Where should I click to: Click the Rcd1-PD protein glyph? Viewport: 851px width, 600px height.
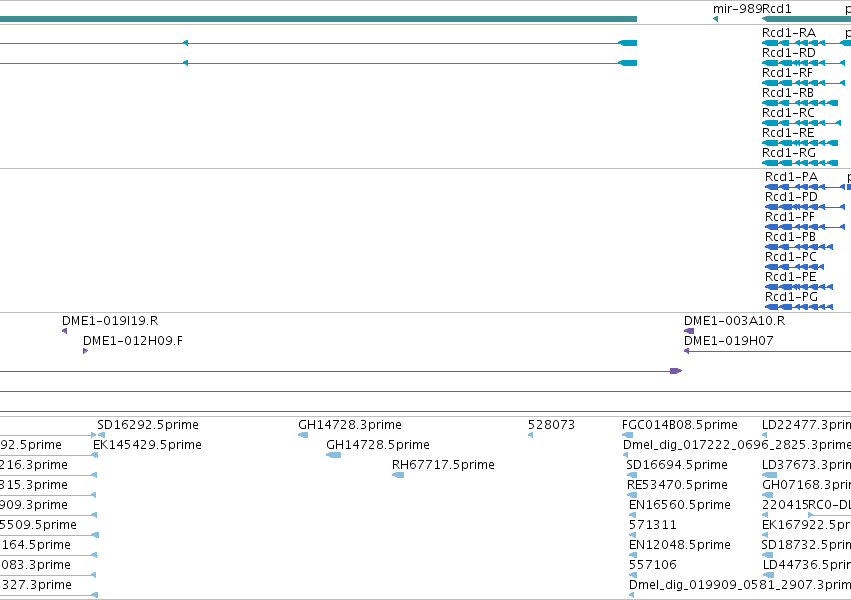(805, 207)
